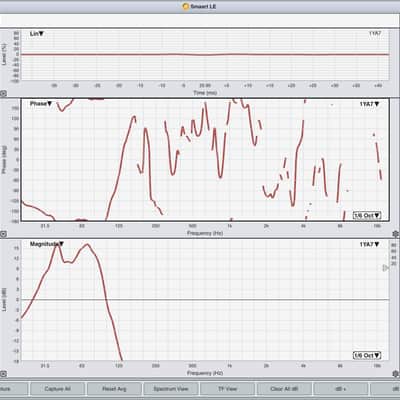Change 1/6 Oct smoothing in Magnitude plot

click(x=367, y=356)
